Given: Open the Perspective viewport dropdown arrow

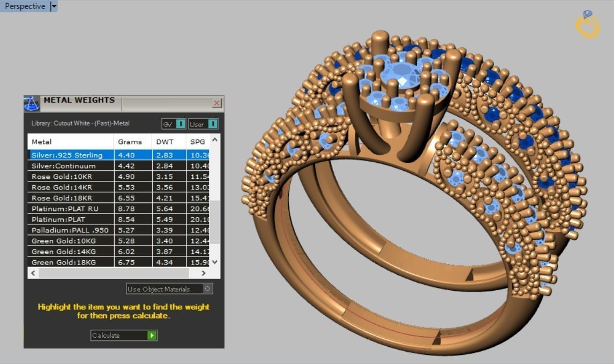Looking at the screenshot, I should coord(54,6).
